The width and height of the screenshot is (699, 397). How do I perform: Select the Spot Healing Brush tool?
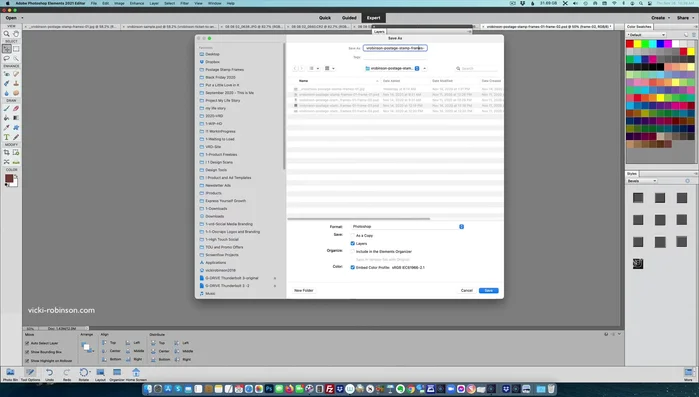click(16, 74)
